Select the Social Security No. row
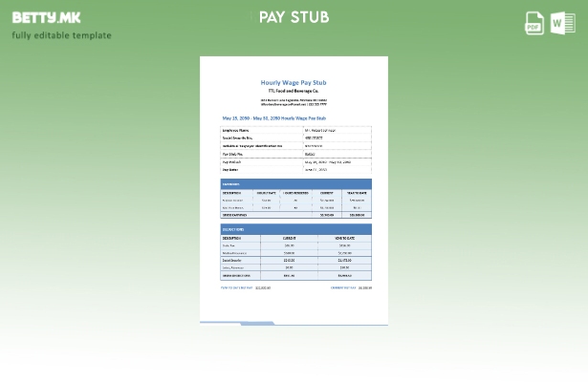 [295, 138]
